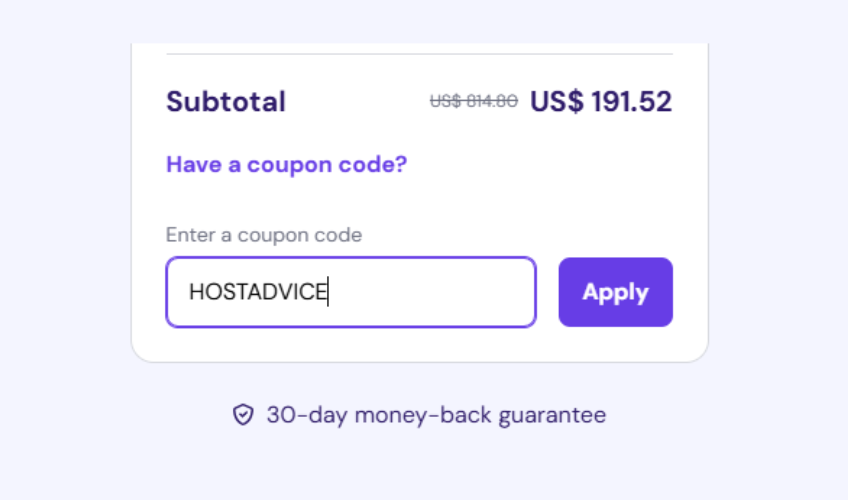Collapse the "Have a coupon code?" section
The height and width of the screenshot is (500, 848).
[x=286, y=164]
